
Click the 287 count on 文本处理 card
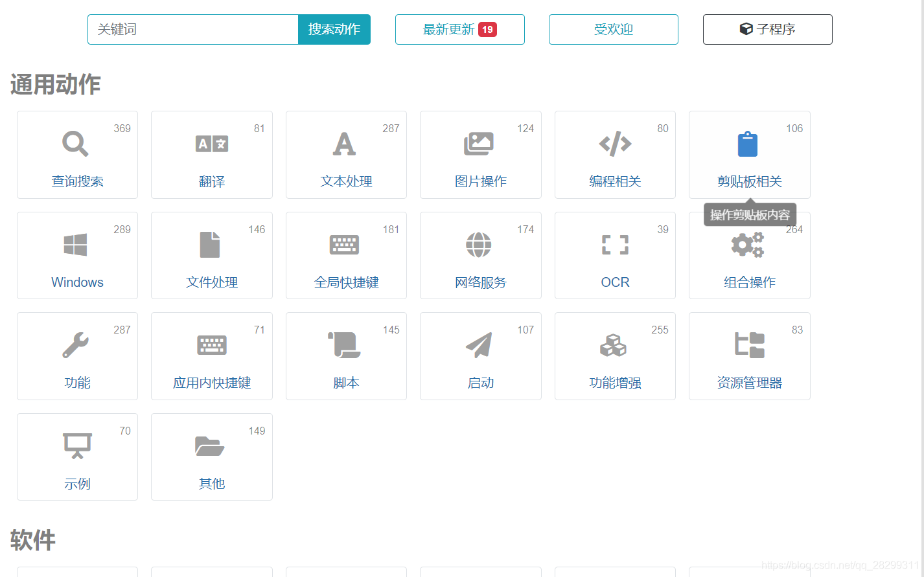click(391, 128)
